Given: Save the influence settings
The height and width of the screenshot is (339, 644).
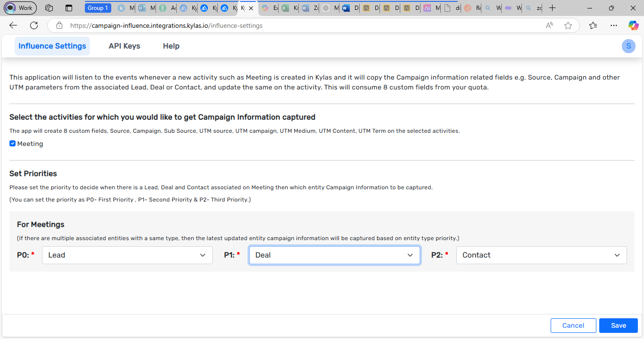Looking at the screenshot, I should 619,325.
